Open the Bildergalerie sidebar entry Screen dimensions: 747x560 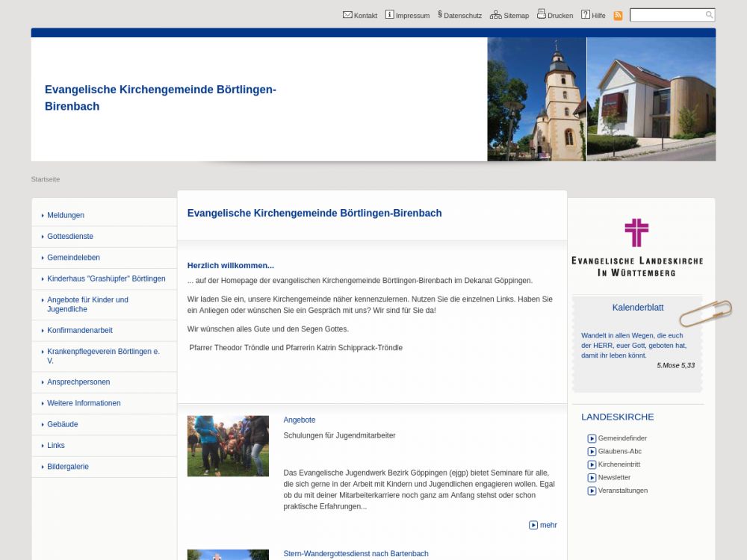(68, 467)
